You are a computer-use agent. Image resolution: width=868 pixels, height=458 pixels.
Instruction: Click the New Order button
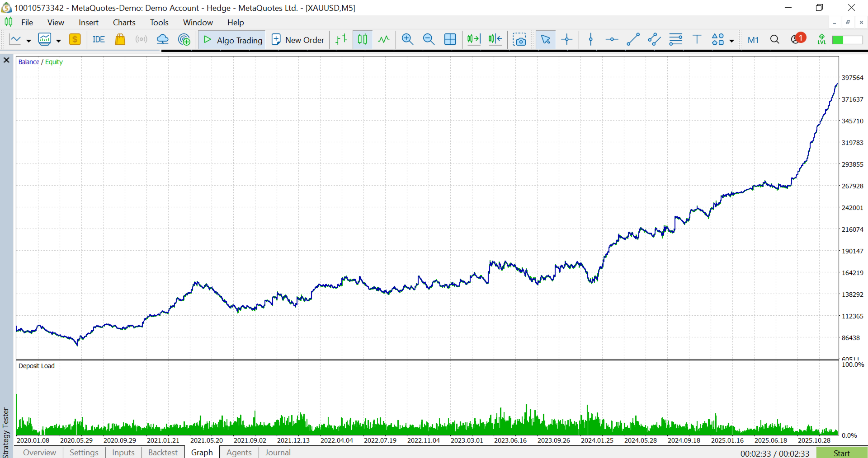point(298,40)
